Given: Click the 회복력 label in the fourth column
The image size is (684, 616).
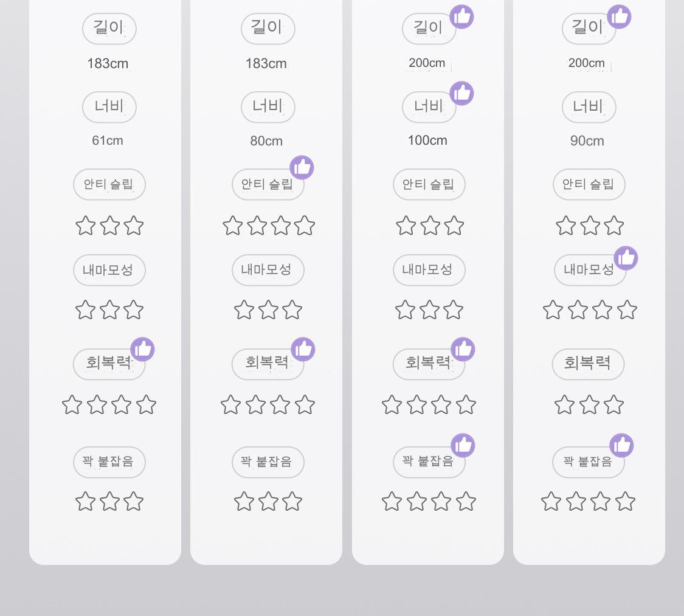Looking at the screenshot, I should coord(588,364).
